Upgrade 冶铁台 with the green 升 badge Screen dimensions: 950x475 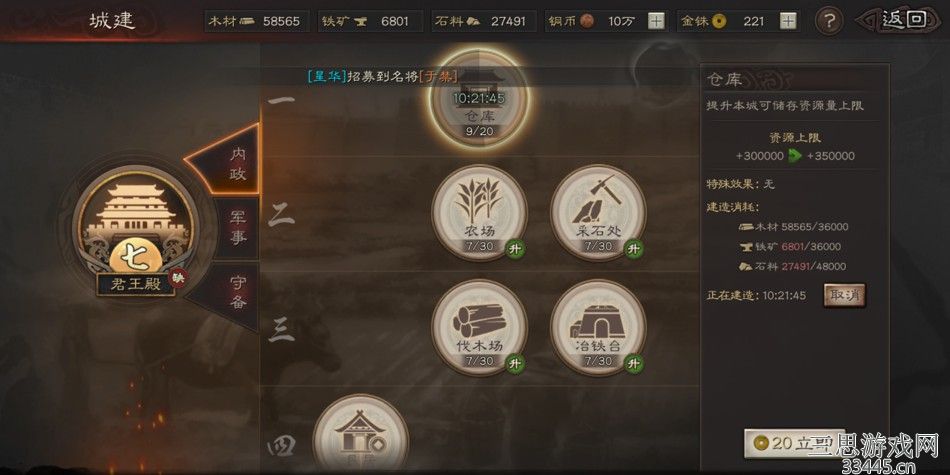tap(634, 364)
